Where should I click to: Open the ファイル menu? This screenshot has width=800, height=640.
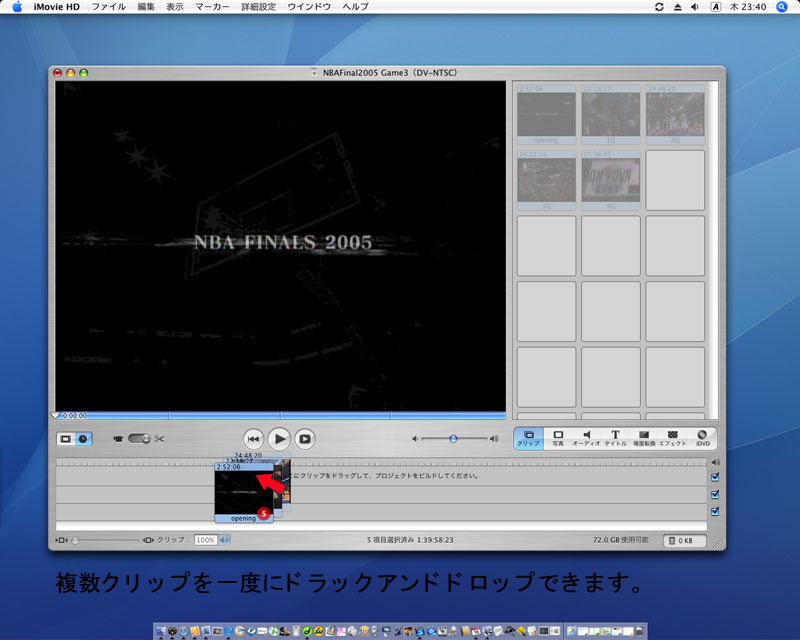point(108,7)
